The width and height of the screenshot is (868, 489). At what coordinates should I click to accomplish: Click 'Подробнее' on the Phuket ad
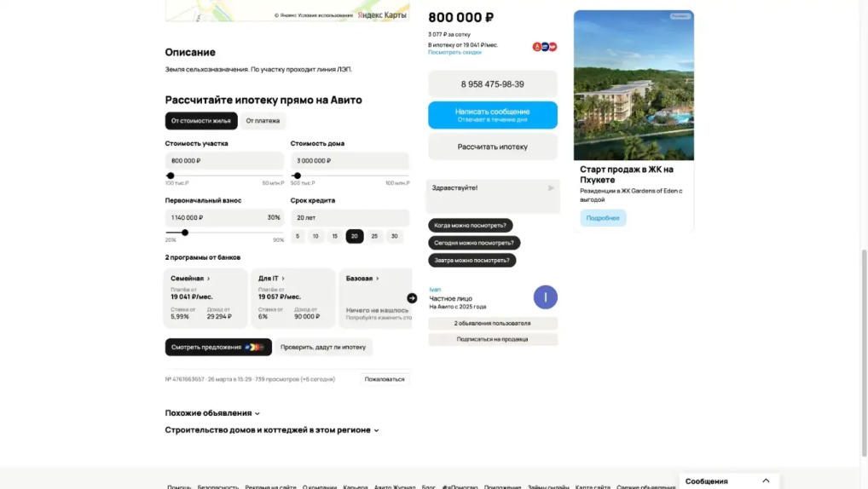[x=603, y=218]
